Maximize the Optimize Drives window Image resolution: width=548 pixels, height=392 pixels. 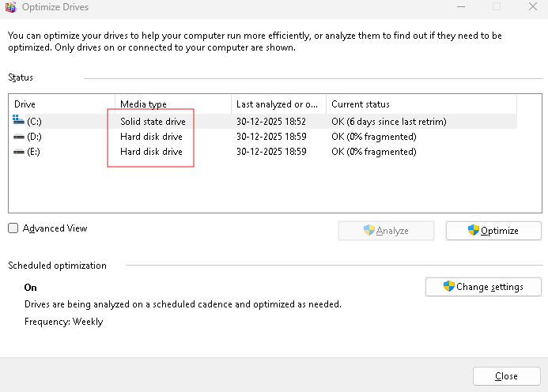click(497, 7)
